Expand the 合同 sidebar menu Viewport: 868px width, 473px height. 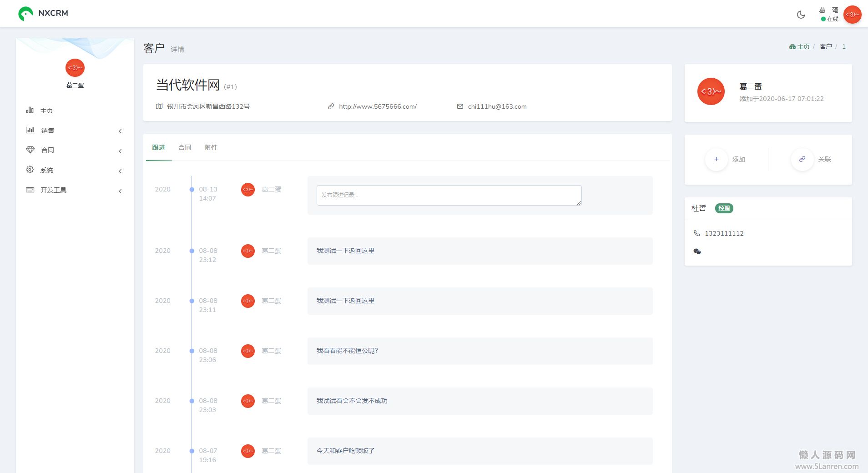(x=48, y=150)
